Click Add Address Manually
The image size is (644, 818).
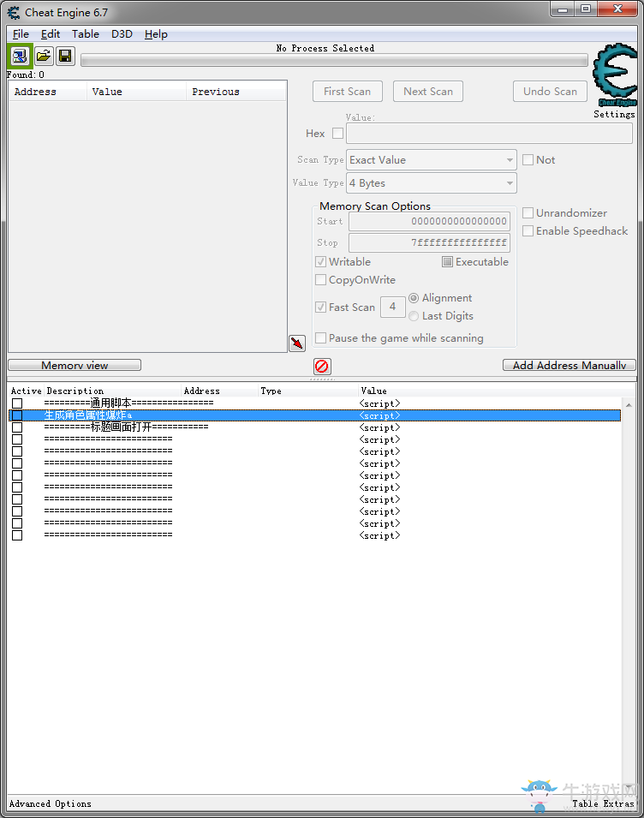tap(569, 365)
